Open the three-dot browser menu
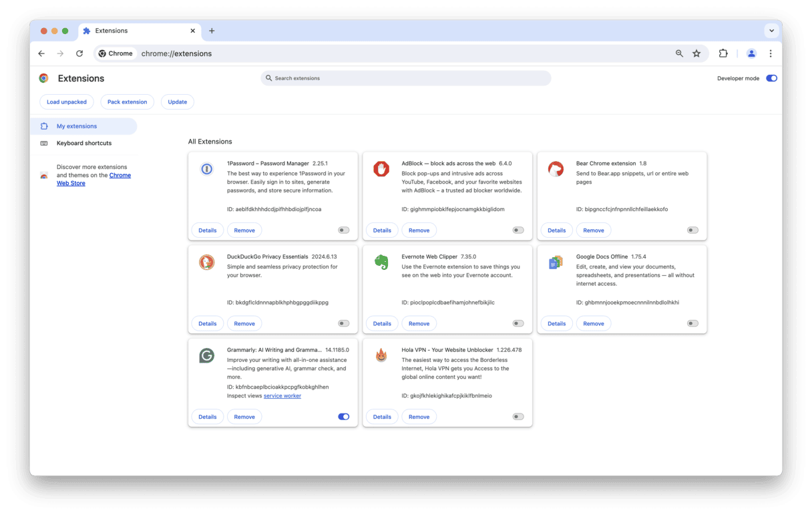The width and height of the screenshot is (812, 515). (x=771, y=53)
